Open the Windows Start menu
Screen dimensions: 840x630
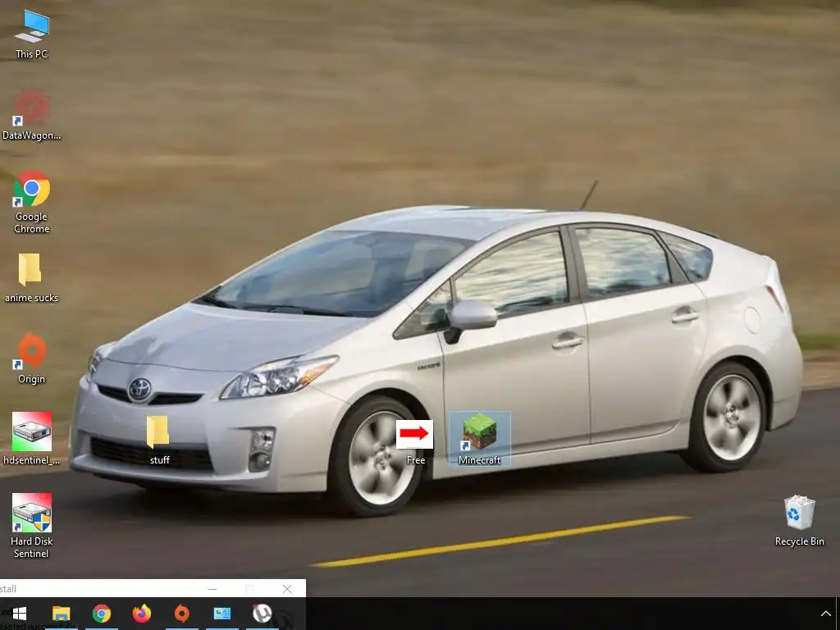tap(20, 614)
